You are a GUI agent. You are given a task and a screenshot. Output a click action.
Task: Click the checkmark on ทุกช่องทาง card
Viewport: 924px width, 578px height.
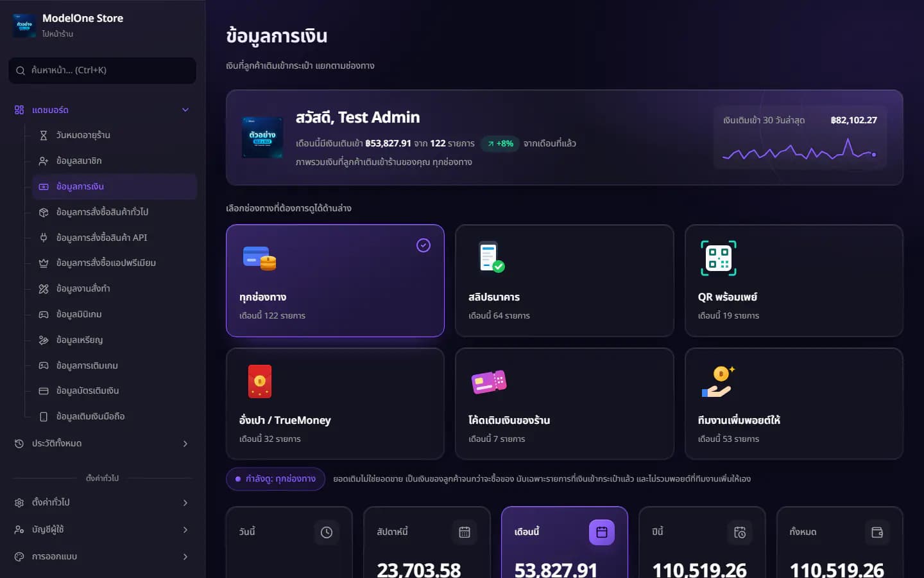424,245
